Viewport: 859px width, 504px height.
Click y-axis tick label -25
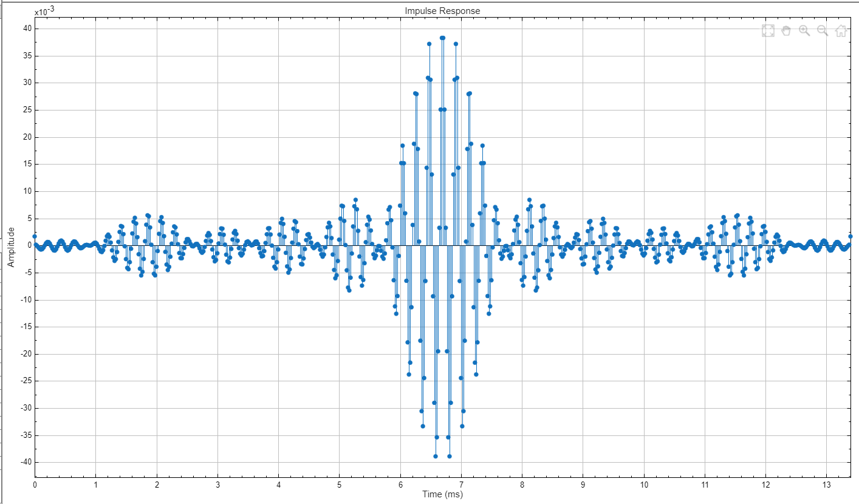click(26, 381)
